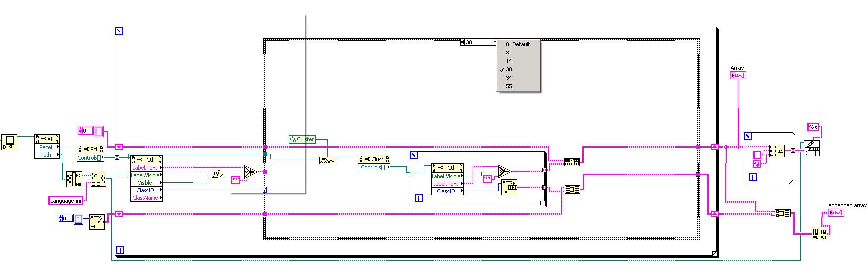This screenshot has height=271, width=868.
Task: Click the Write To Spreadsheet File icon
Action: (812, 148)
